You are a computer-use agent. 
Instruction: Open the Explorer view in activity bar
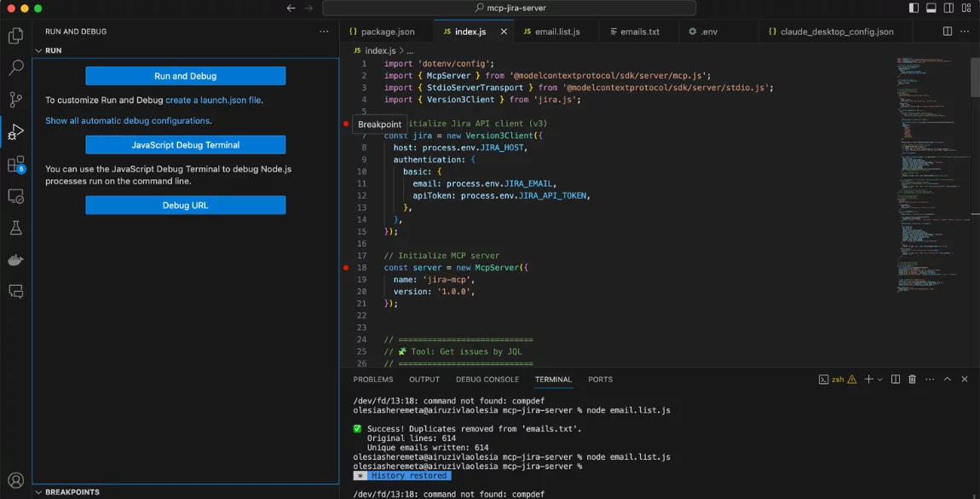click(x=15, y=36)
